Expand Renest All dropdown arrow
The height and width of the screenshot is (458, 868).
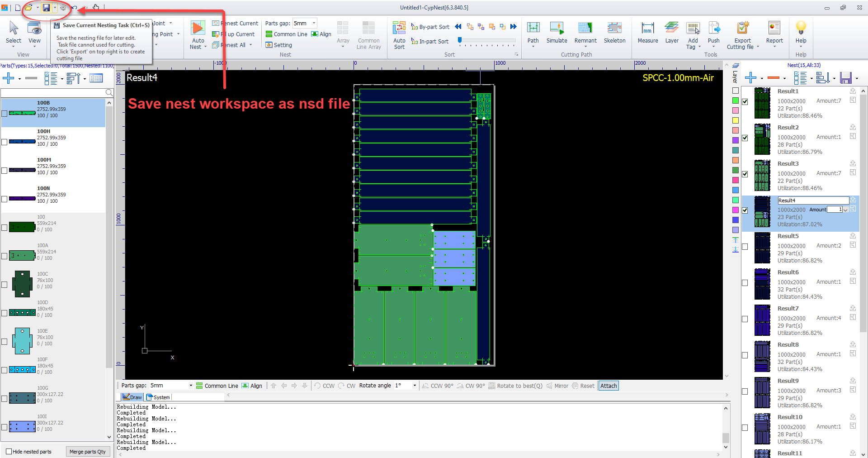(250, 45)
